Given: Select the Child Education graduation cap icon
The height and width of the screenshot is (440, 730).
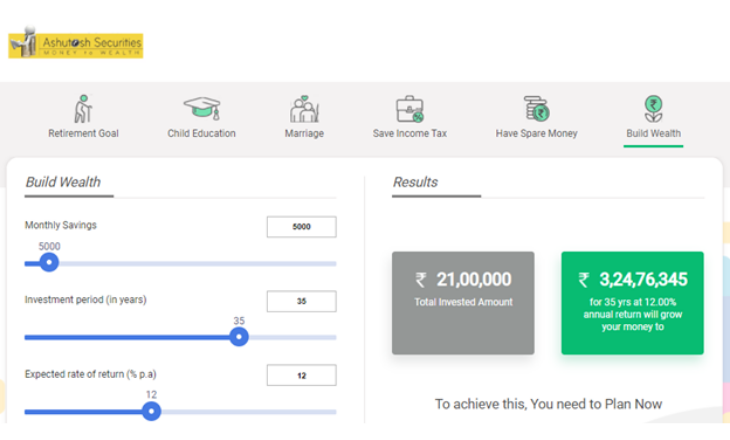Looking at the screenshot, I should [x=202, y=108].
